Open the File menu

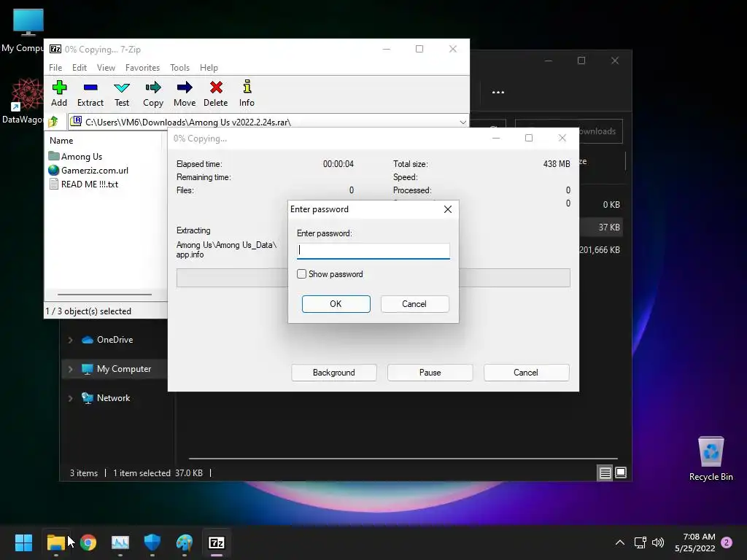tap(55, 68)
